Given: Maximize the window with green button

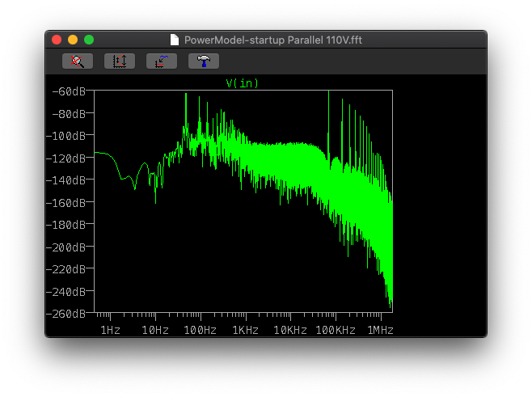Looking at the screenshot, I should pos(89,40).
